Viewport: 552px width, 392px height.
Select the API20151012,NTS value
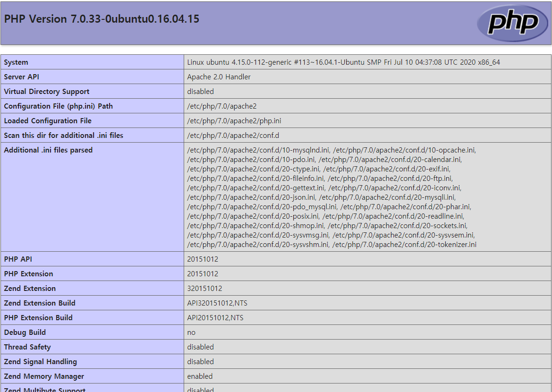(x=215, y=318)
